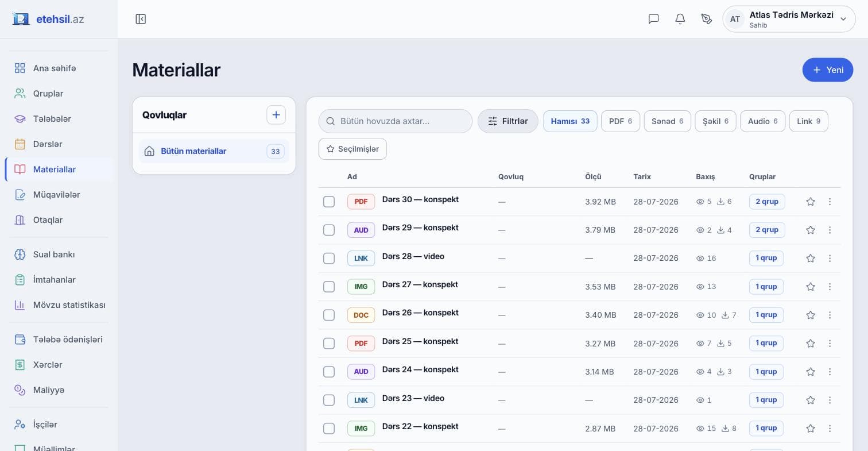Click the LNK badge of Dərs 23
Viewport: 868px width, 451px height.
point(361,400)
